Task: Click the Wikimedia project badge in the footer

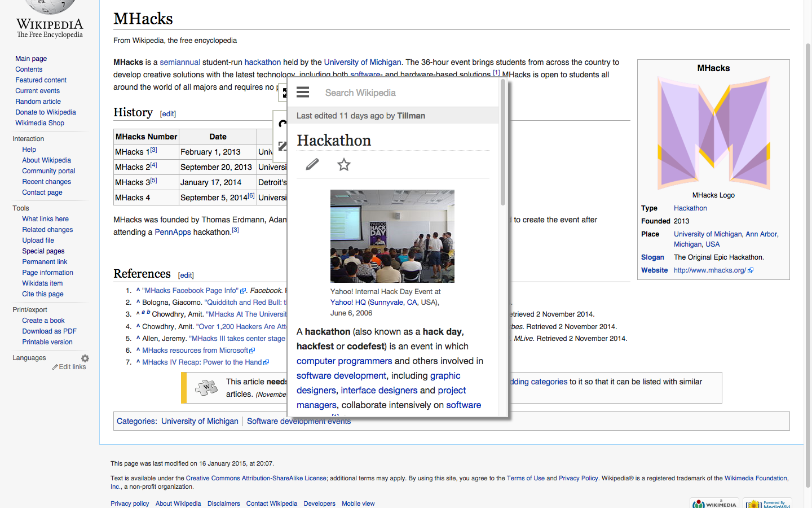Action: click(x=714, y=503)
